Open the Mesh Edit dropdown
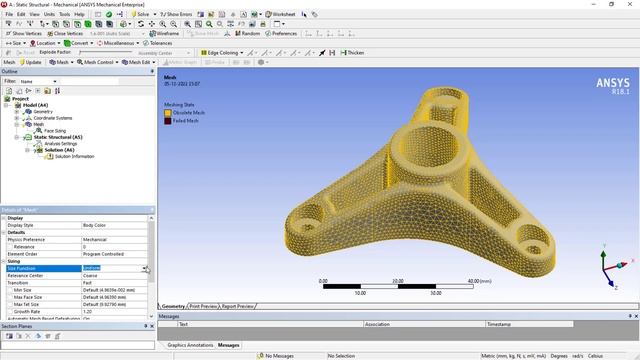Viewport: 640px width, 360px height. point(138,62)
